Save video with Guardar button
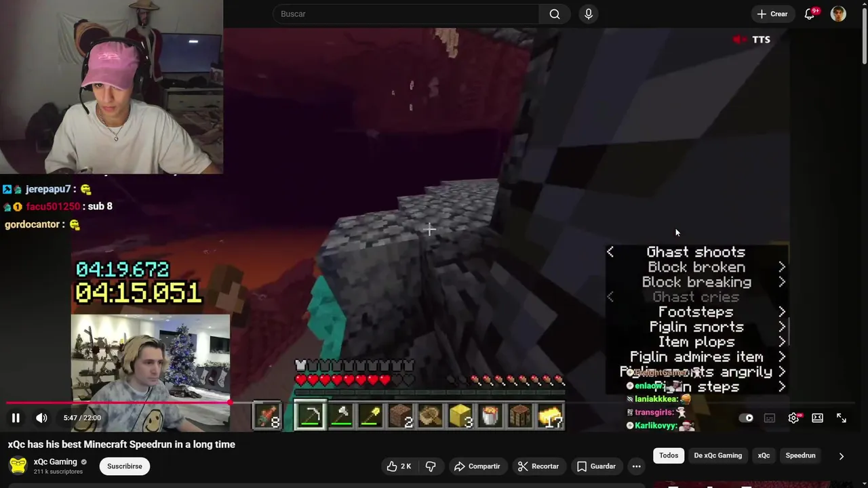 596,466
